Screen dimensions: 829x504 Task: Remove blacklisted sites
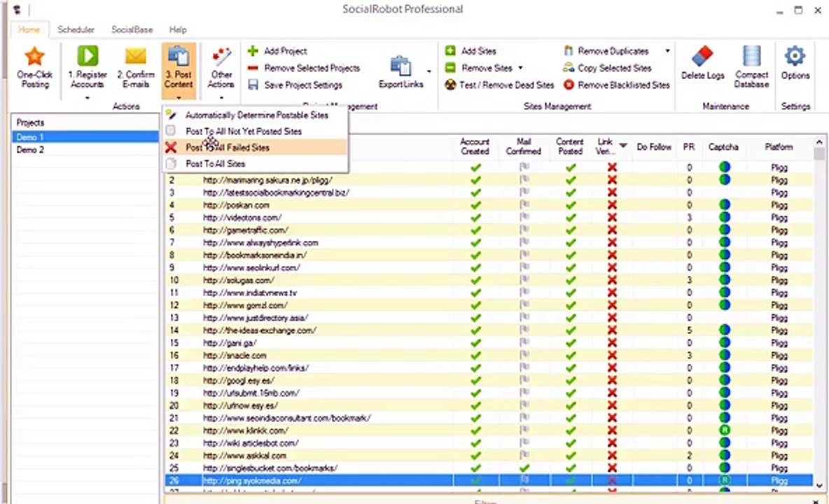[x=616, y=85]
